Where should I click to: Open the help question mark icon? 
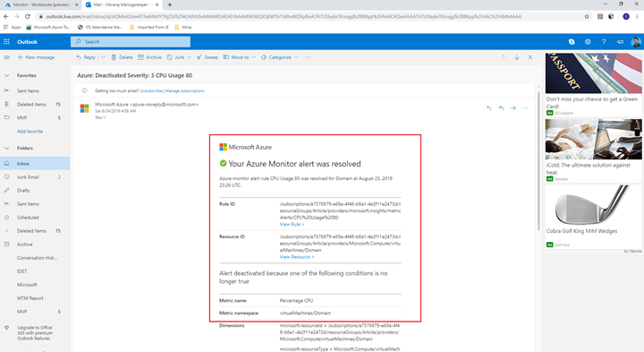[604, 41]
